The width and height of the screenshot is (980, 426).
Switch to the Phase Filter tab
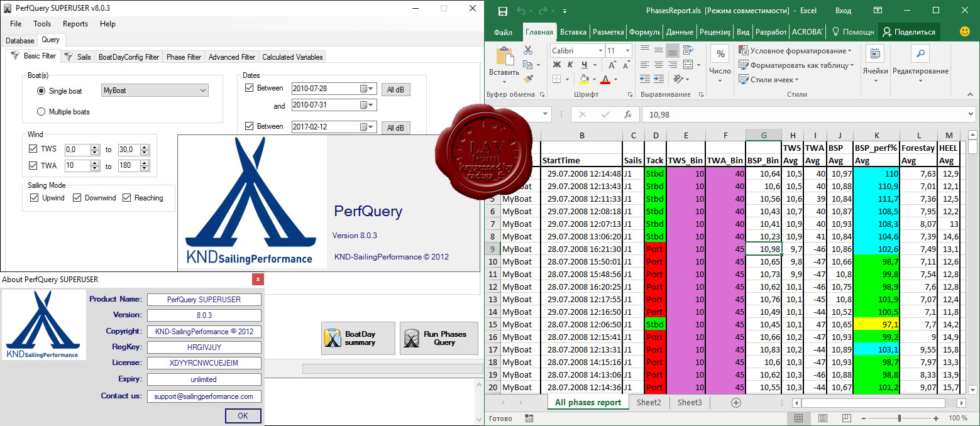[184, 57]
